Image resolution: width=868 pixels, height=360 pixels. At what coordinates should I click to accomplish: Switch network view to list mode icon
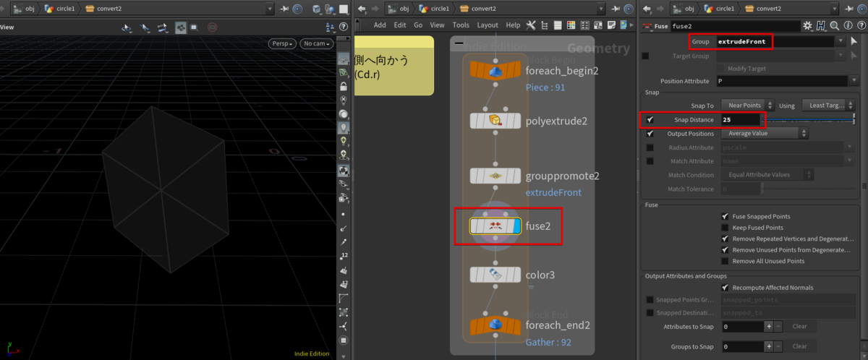click(x=557, y=25)
